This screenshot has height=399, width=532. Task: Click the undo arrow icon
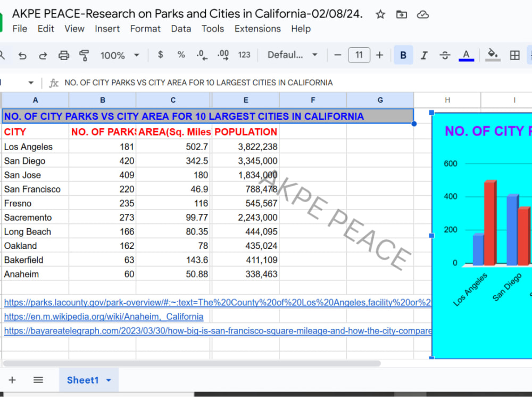pos(22,55)
